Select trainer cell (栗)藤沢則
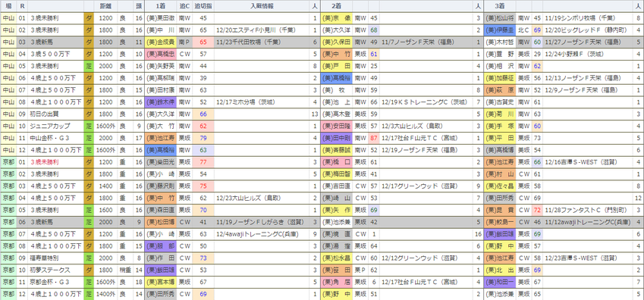Viewport: 644px width, 300px height. [161, 186]
